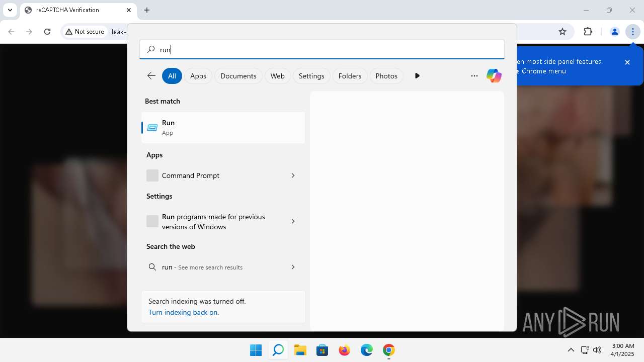This screenshot has height=362, width=644.
Task: Switch to the Apps filter tab
Action: tap(198, 76)
